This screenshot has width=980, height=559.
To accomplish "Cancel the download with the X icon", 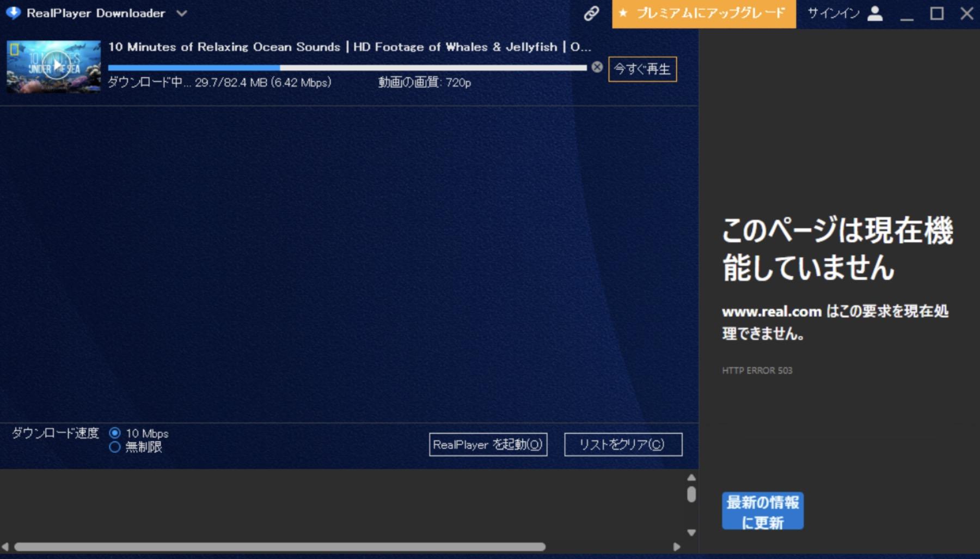I will (x=597, y=67).
